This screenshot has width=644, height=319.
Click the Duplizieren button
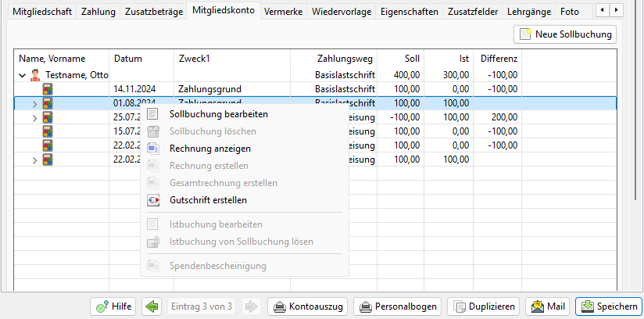484,306
